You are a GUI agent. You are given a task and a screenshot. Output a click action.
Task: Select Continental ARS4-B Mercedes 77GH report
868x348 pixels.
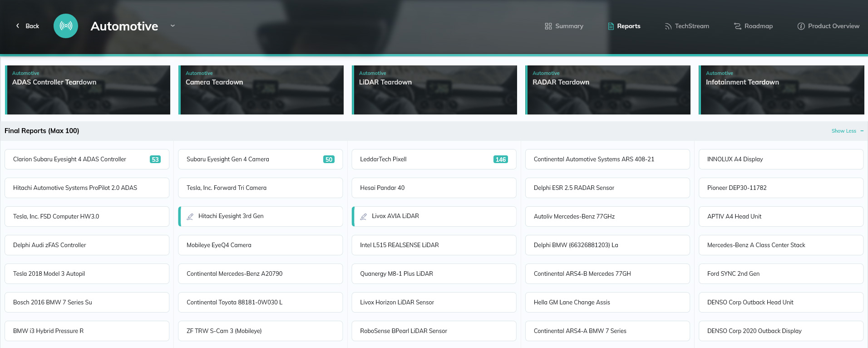coord(607,273)
